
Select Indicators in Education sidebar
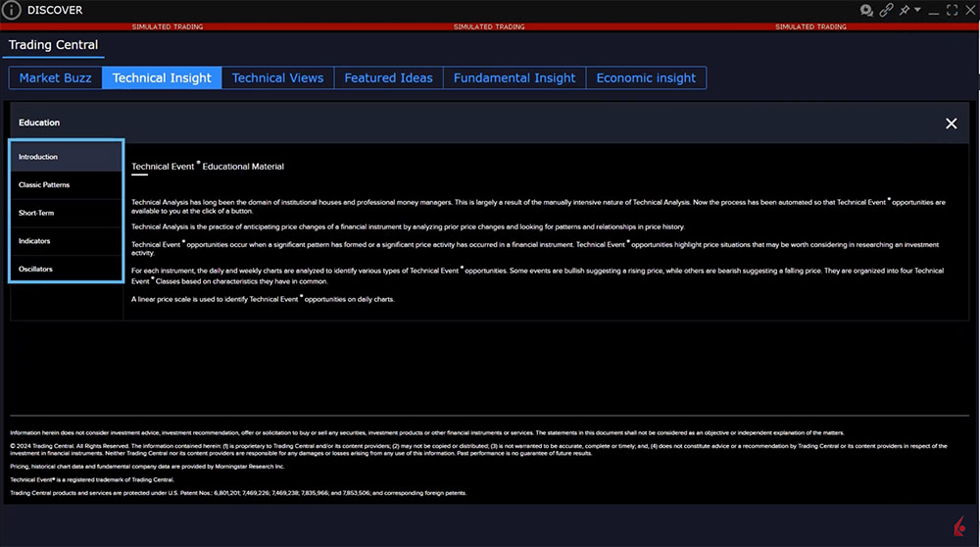[x=67, y=241]
